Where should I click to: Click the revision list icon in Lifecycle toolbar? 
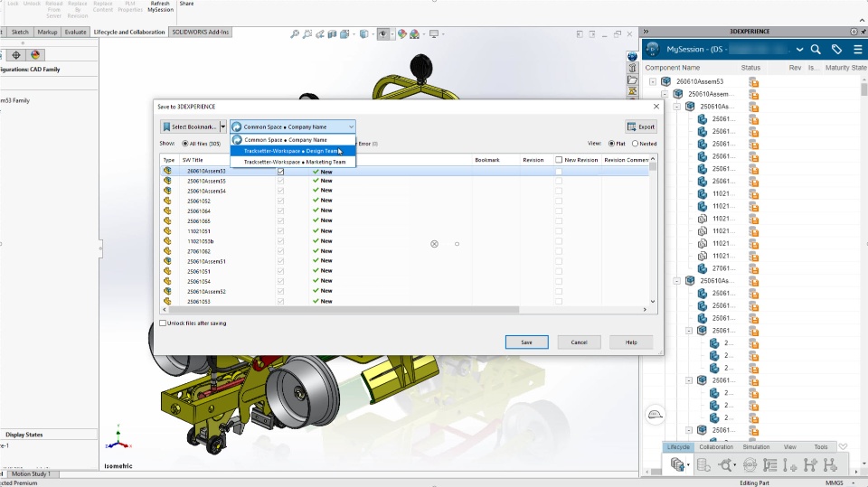769,464
